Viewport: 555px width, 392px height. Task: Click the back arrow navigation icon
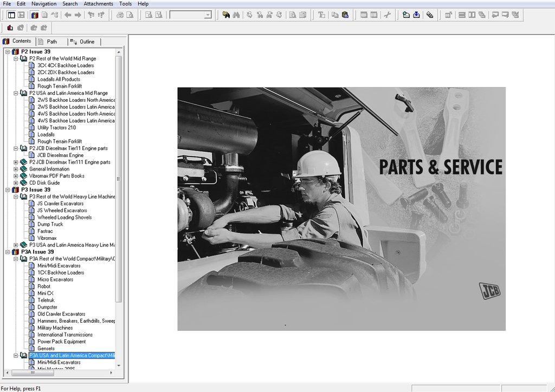[x=68, y=15]
